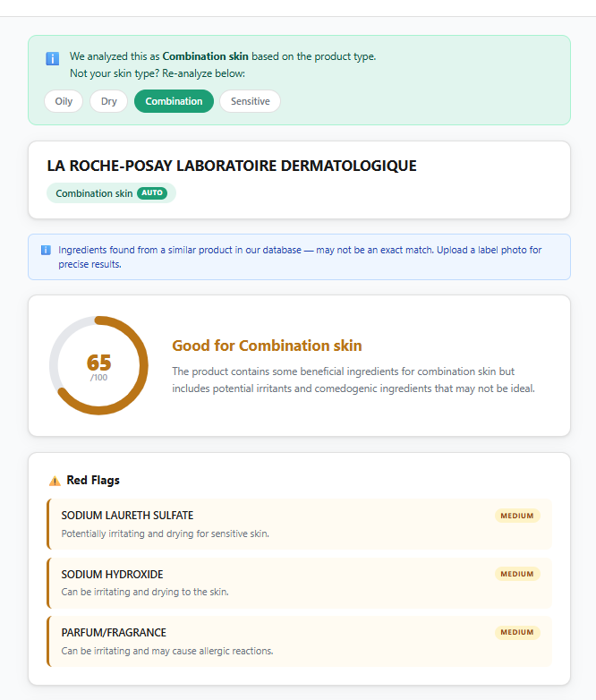Screen dimensions: 596x700
Task: Click the AUTO badge next to Combination skin
Action: [152, 192]
